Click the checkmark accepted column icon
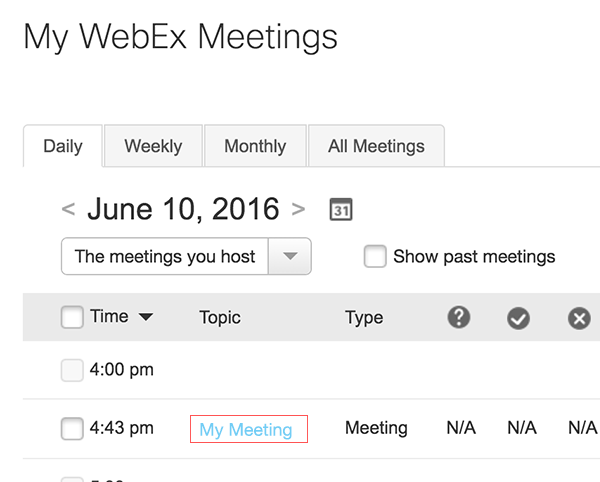Screen dimensions: 600x482 pyautogui.click(x=518, y=318)
